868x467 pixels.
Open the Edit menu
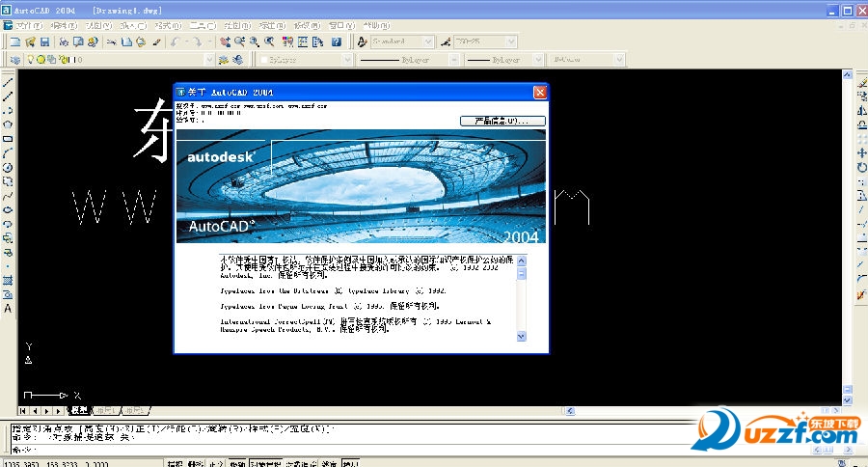point(64,25)
